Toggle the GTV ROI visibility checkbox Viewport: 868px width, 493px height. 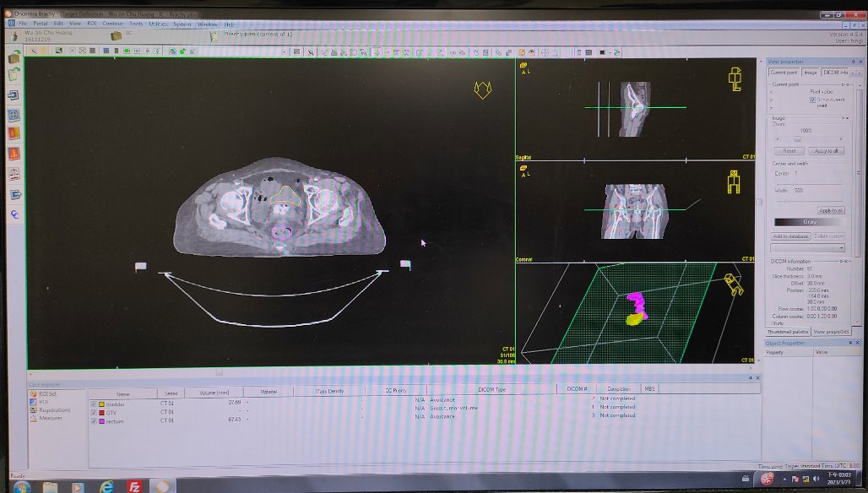tap(94, 412)
